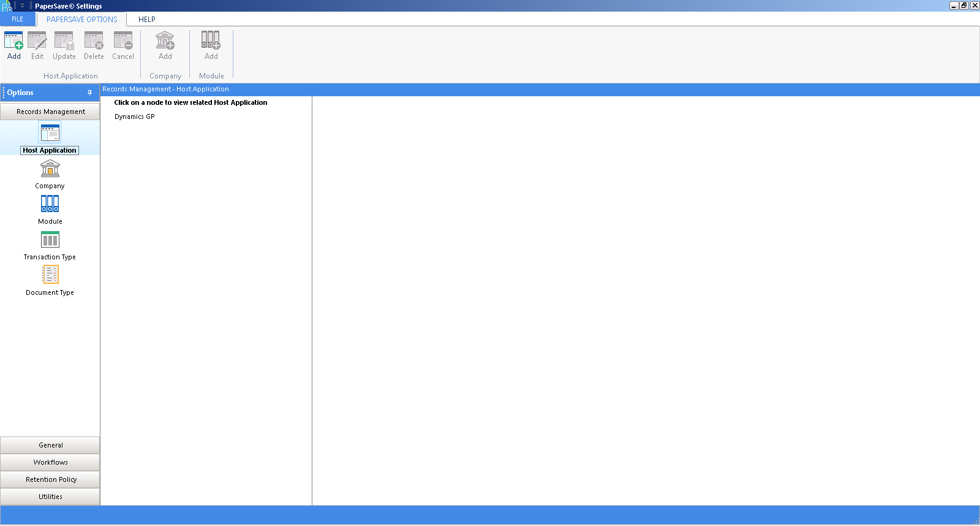Select the Dynamics GP node

click(135, 116)
